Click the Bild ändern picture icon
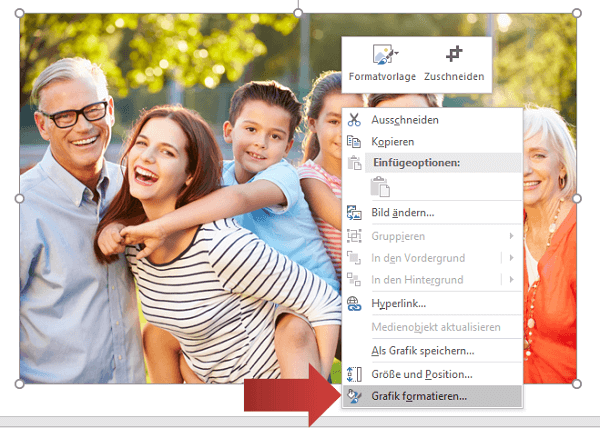600x428 pixels. tap(354, 213)
